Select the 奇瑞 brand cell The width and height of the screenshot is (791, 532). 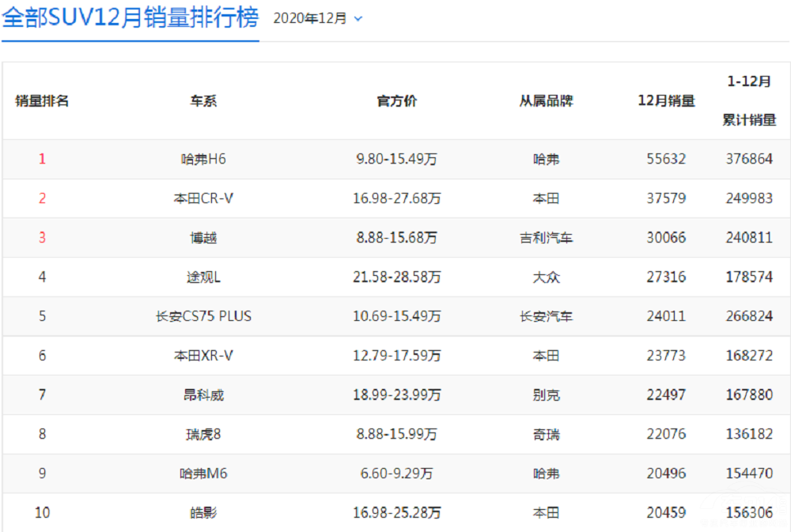(547, 434)
